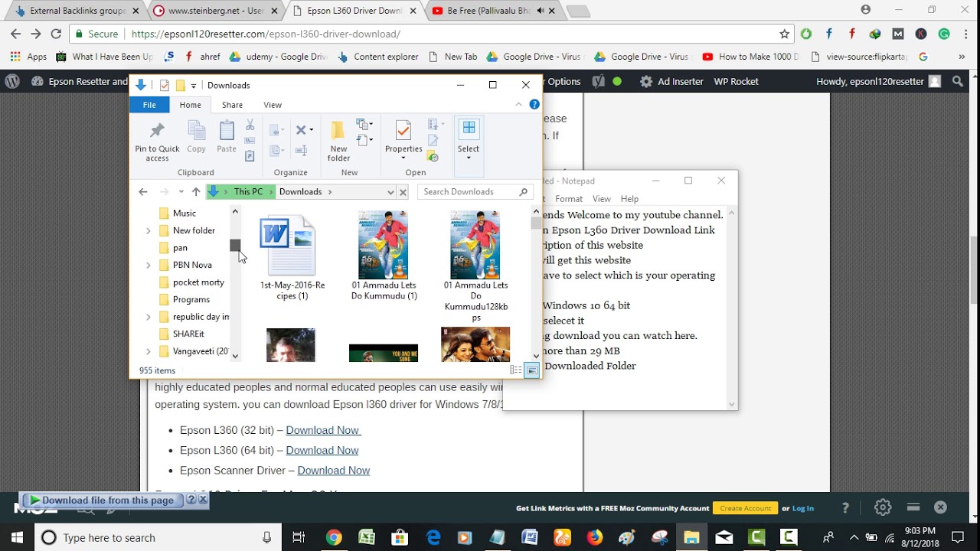Open the Notepad View menu
The height and width of the screenshot is (551, 980).
point(602,199)
